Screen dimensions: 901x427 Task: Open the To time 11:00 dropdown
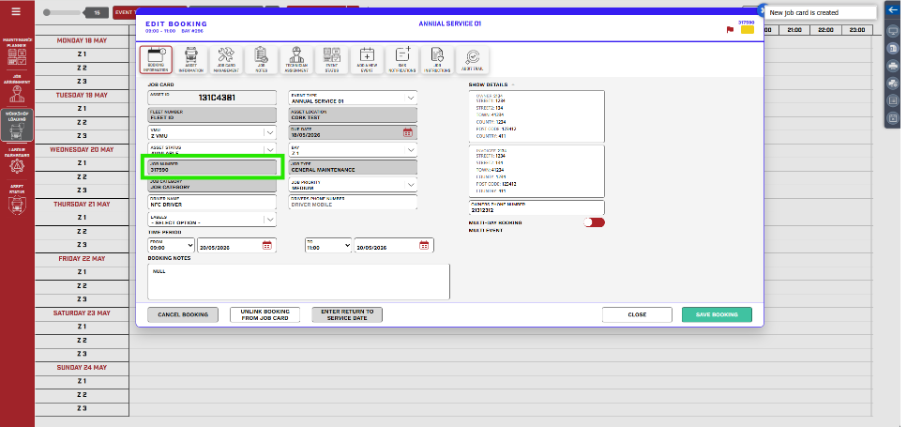point(328,245)
